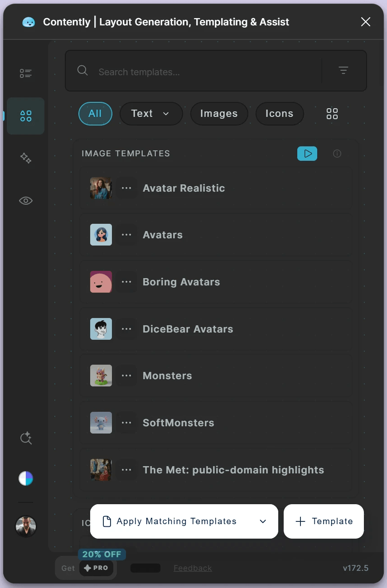Image resolution: width=387 pixels, height=588 pixels.
Task: Open the list view sidebar icon
Action: pos(26,73)
